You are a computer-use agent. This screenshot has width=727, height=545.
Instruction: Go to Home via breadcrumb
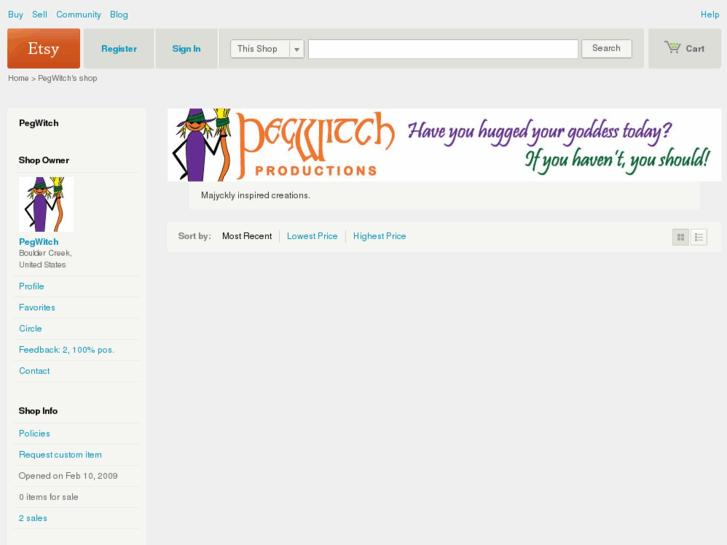(18, 78)
